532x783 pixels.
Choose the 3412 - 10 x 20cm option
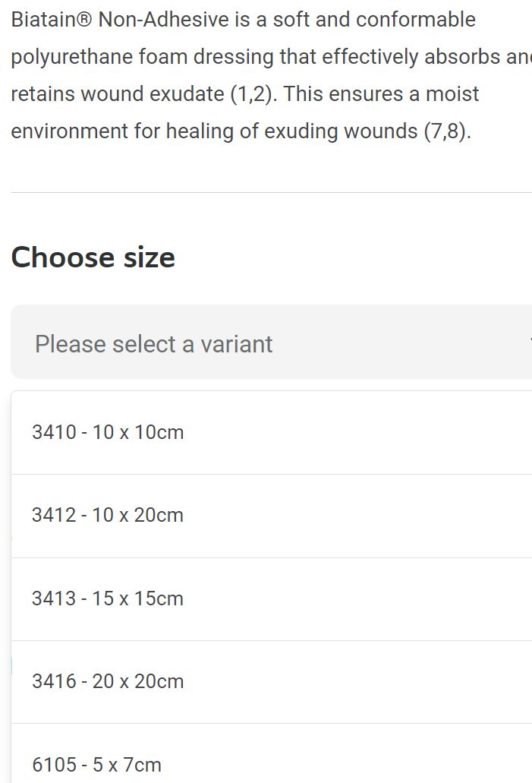tap(108, 515)
